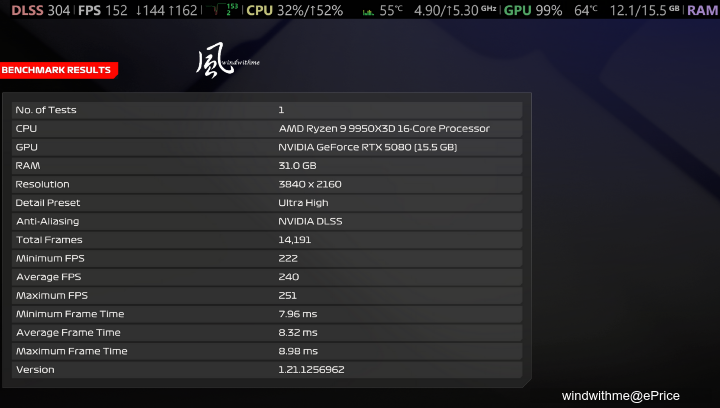Select the Maximum FPS value '251'

point(287,296)
